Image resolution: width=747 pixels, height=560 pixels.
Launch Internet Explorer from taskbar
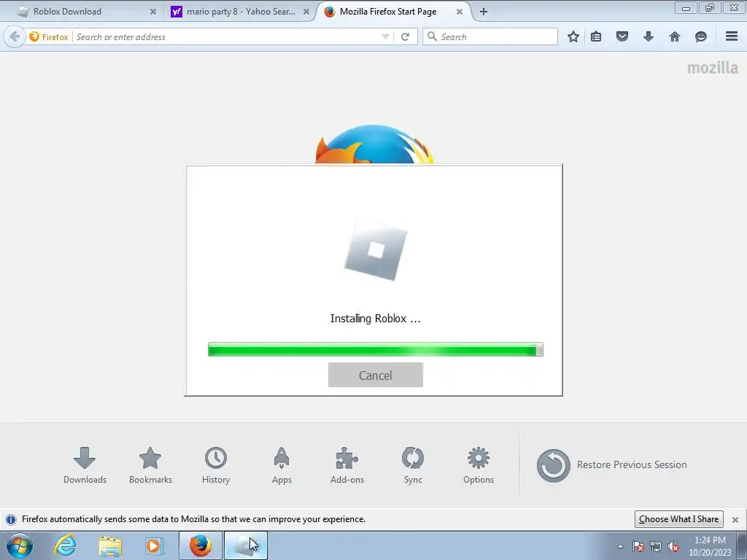pyautogui.click(x=65, y=545)
